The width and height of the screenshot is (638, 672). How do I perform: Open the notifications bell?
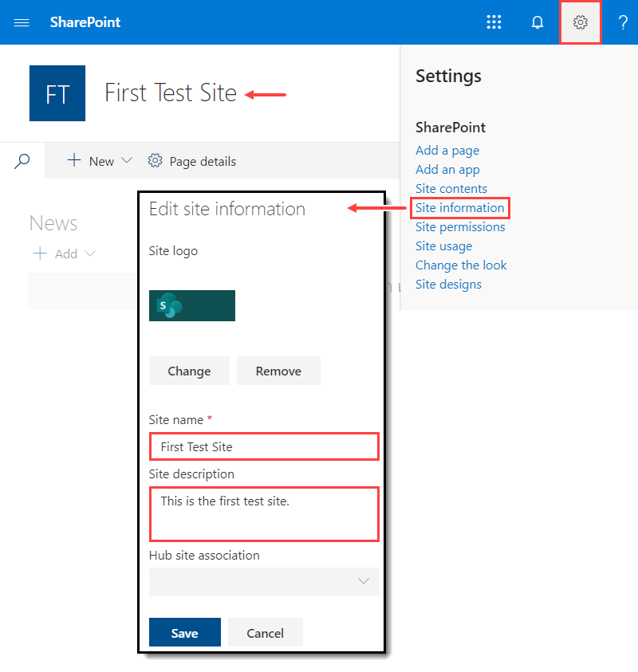[x=538, y=22]
